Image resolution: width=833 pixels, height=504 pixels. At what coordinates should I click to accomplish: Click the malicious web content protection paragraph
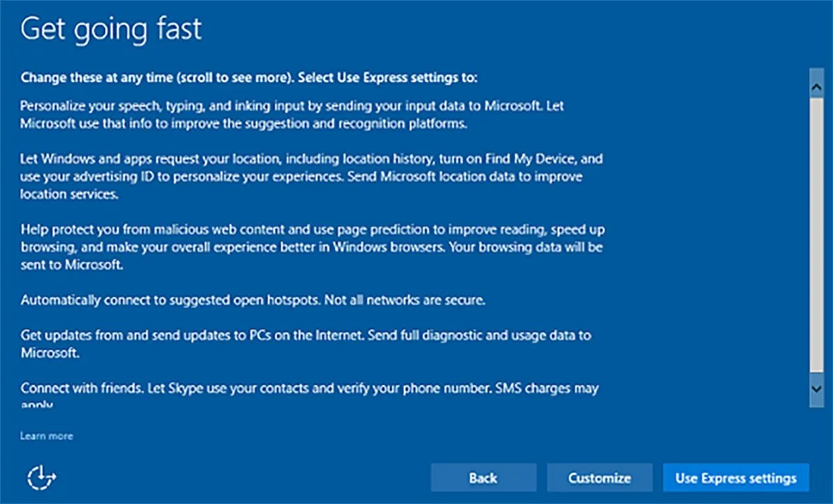pos(312,246)
